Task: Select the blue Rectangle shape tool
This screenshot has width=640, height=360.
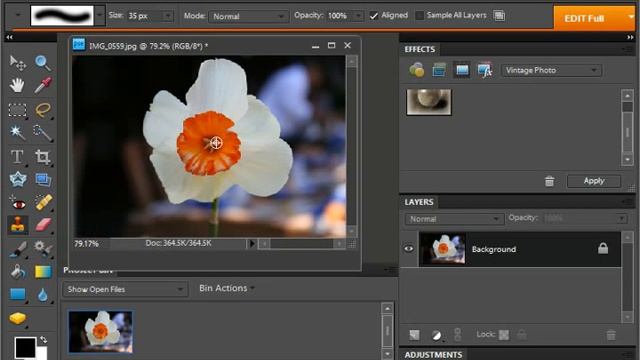Action: [x=18, y=294]
